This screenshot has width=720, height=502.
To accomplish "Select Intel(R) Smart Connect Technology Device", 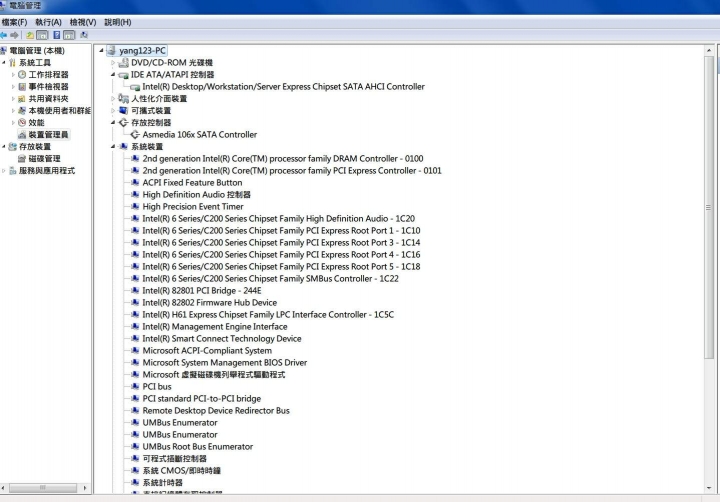I will [x=222, y=338].
